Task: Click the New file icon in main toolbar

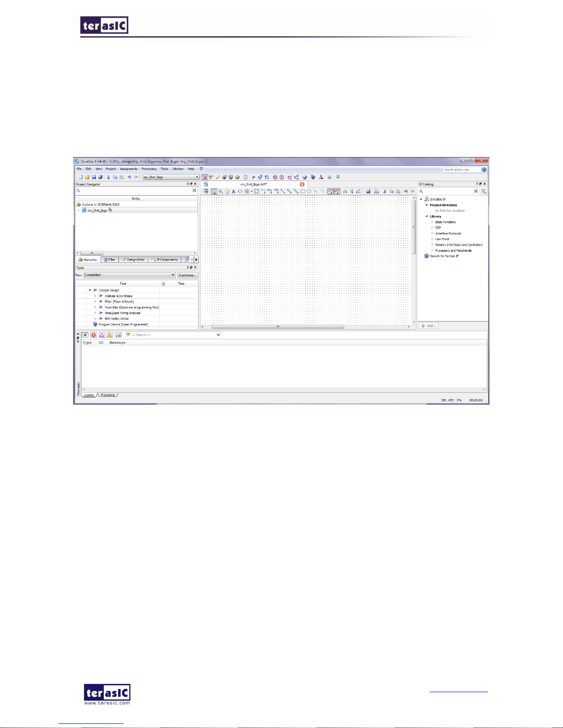Action: 81,177
